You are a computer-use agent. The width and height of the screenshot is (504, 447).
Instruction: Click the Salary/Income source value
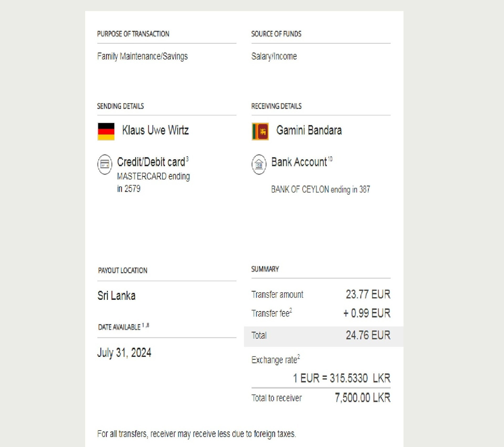point(274,56)
